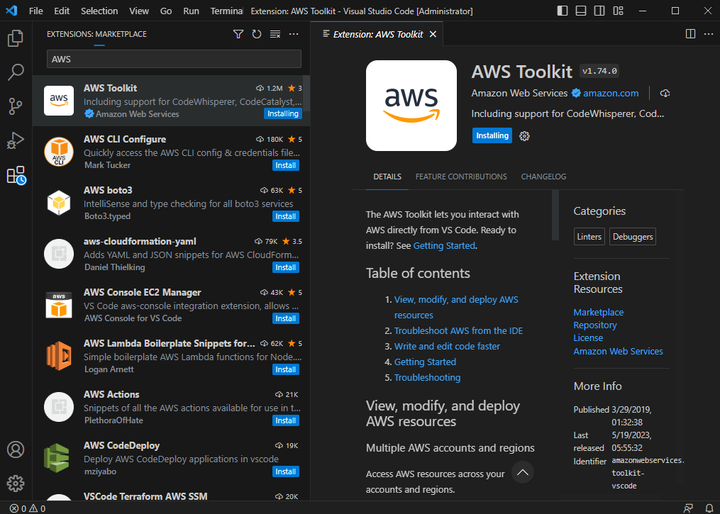Refresh the extensions marketplace list
The image size is (720, 514).
pyautogui.click(x=256, y=34)
